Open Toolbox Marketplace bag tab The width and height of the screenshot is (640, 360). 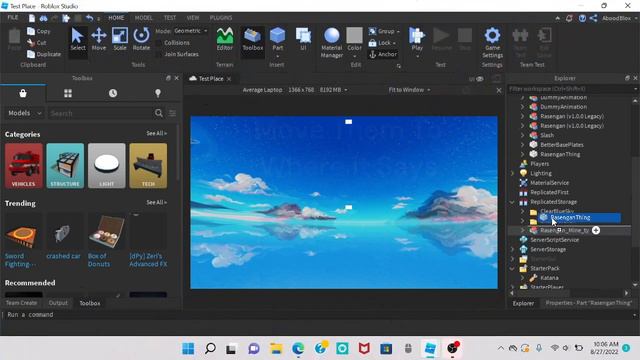click(23, 93)
